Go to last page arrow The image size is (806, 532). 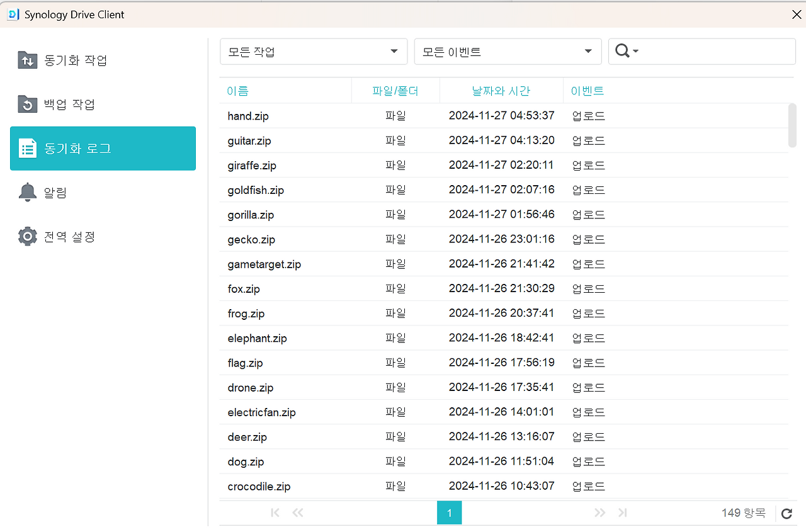tap(623, 512)
